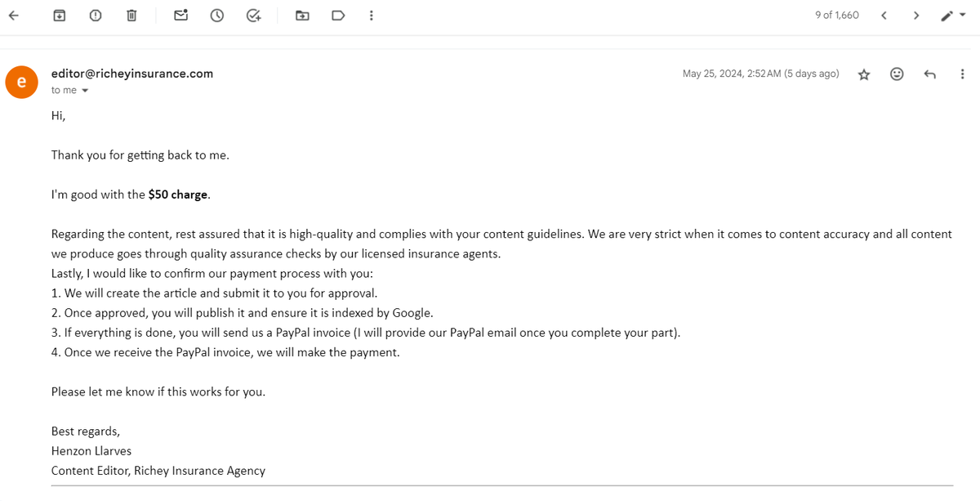The height and width of the screenshot is (501, 980).
Task: Report this message as spam
Action: click(96, 16)
